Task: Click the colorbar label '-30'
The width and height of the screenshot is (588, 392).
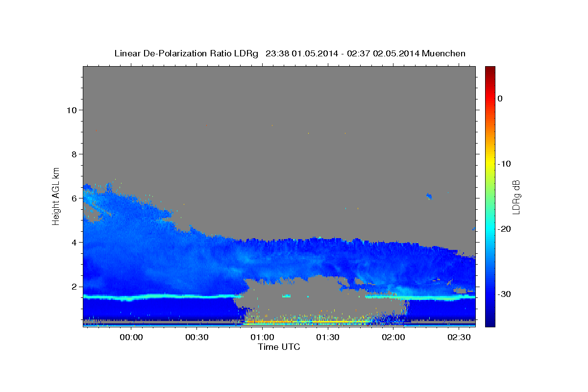Action: click(504, 294)
